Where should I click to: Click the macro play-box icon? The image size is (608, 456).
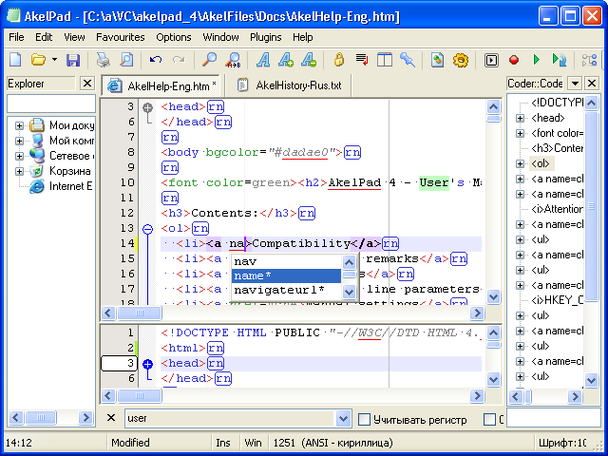pos(491,60)
